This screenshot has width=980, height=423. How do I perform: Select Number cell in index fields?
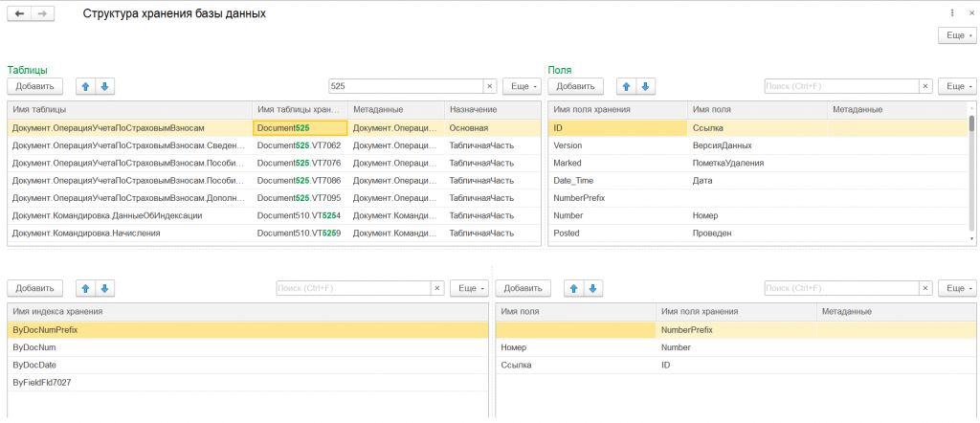(736, 346)
